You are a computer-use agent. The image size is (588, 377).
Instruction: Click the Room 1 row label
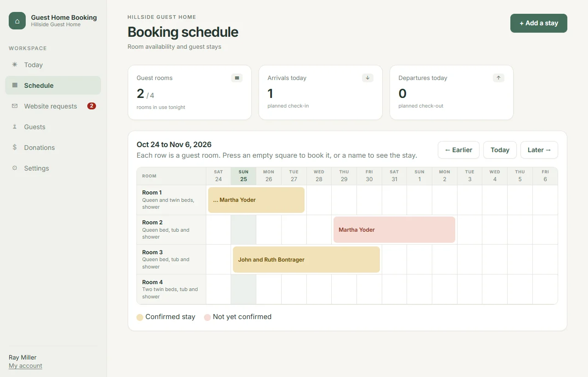[171, 200]
